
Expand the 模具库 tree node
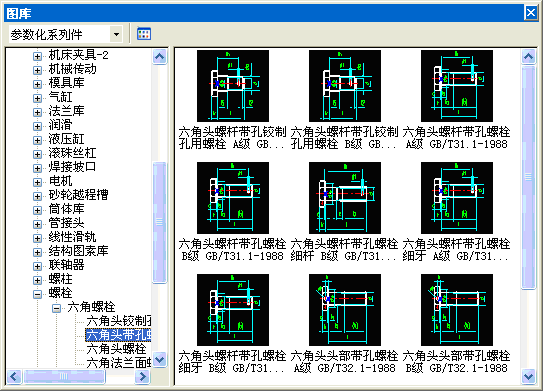[37, 84]
